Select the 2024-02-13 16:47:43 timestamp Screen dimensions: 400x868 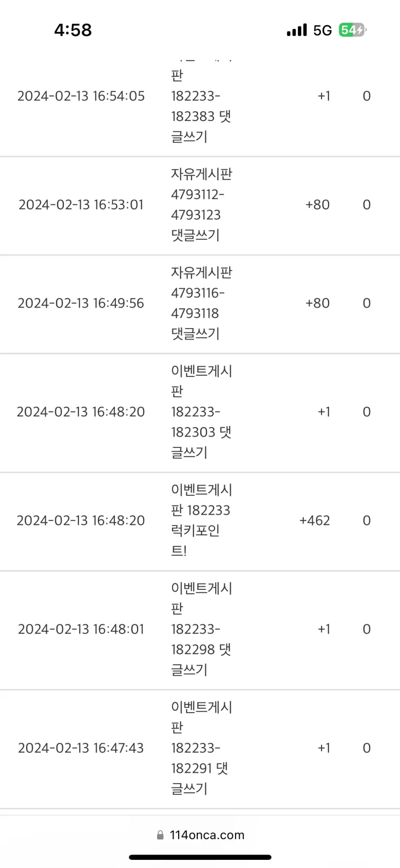pos(81,748)
